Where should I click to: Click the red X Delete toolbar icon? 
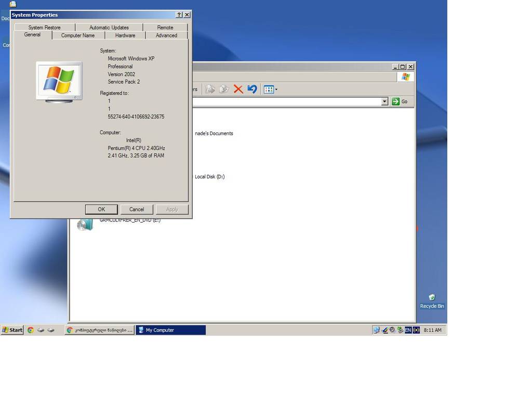(238, 89)
